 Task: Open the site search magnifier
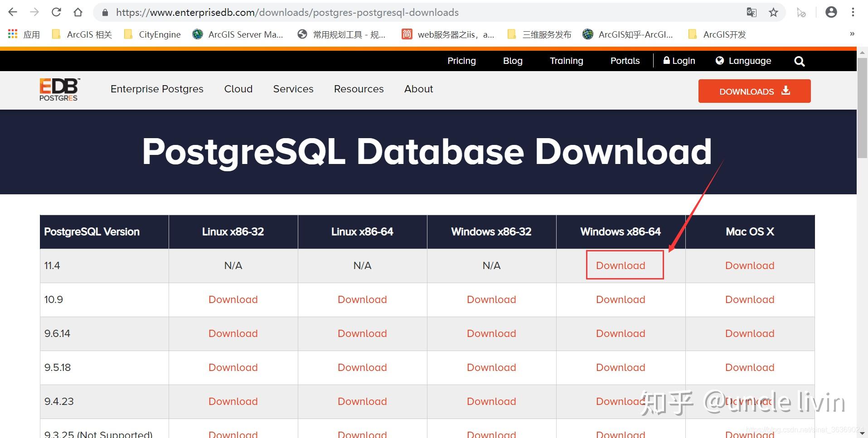pos(799,61)
